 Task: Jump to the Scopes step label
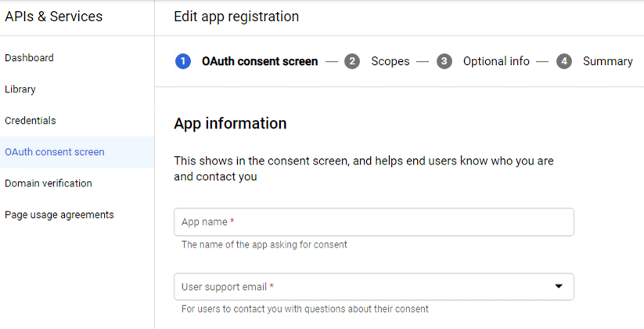(390, 61)
